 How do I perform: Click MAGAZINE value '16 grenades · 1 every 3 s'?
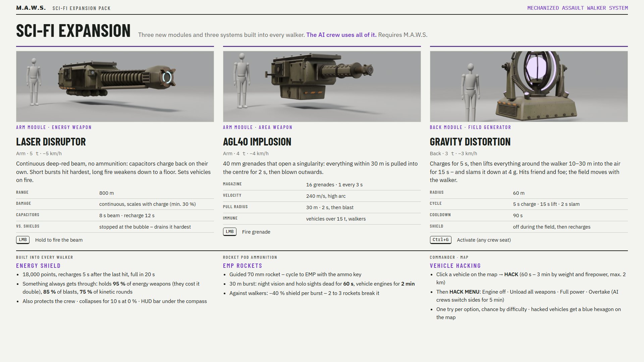(334, 185)
